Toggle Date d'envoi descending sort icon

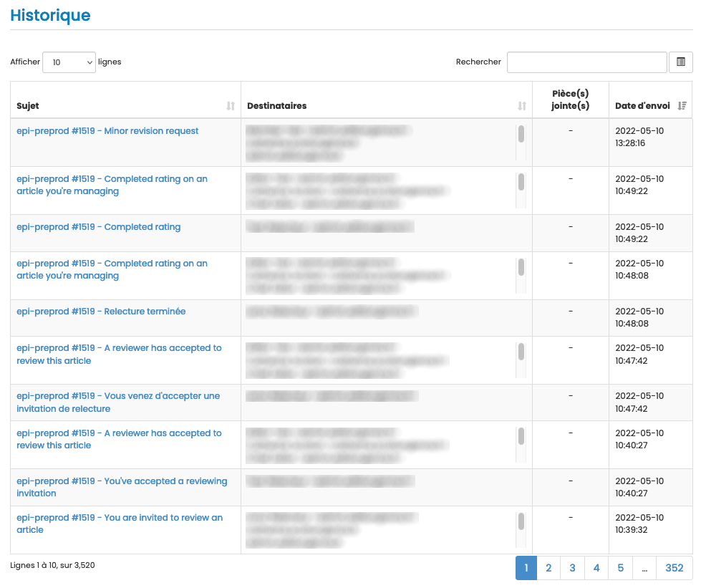click(682, 106)
